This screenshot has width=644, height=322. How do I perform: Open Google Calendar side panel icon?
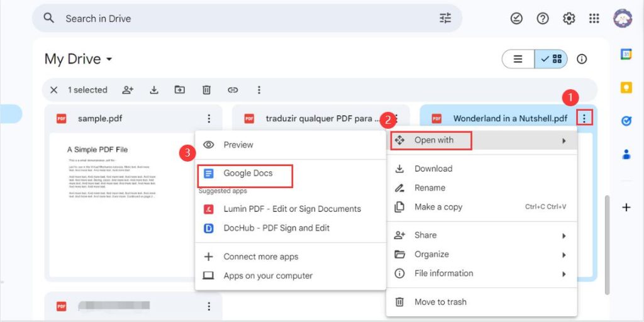point(626,54)
